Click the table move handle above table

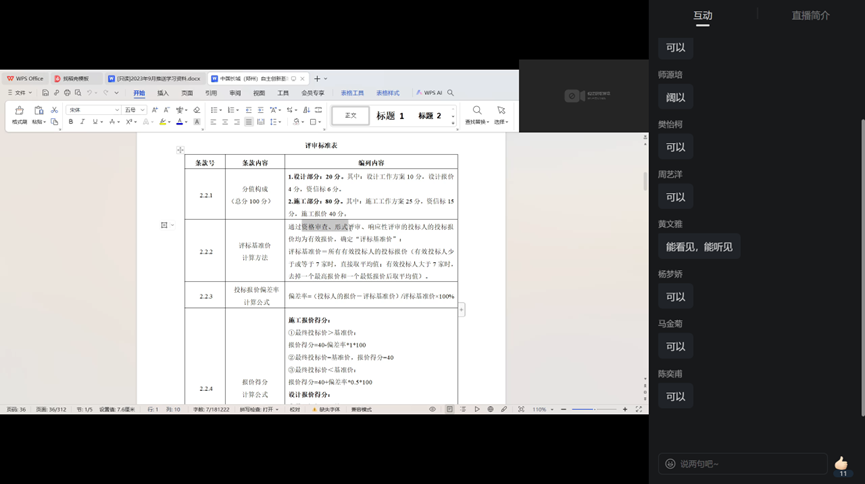pos(180,150)
